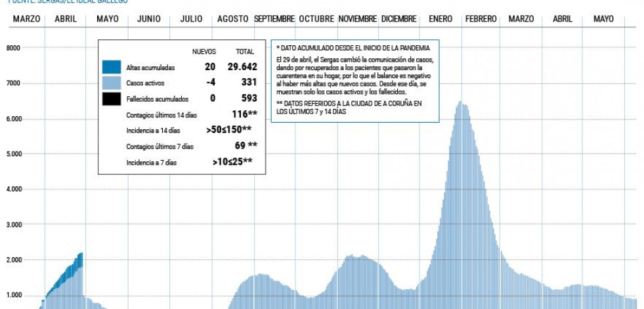The image size is (644, 309).
Task: Click the 7000 y-axis value
Action: pos(13,83)
